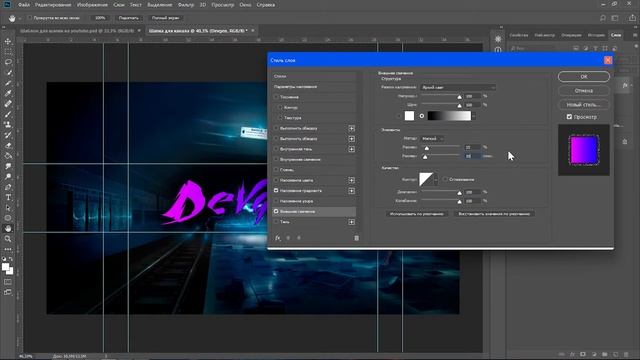Viewport: 640px width, 360px height.
Task: Enable the Тиснение effect checkbox
Action: pyautogui.click(x=276, y=97)
